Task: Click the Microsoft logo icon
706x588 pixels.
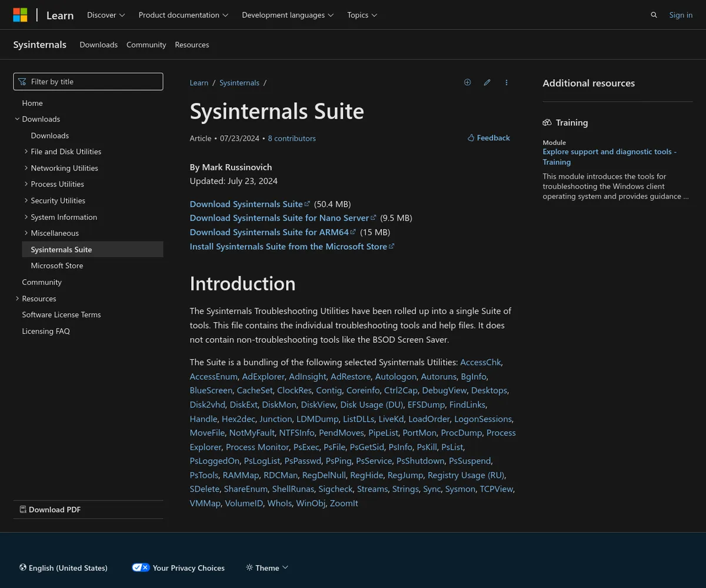Action: point(20,15)
